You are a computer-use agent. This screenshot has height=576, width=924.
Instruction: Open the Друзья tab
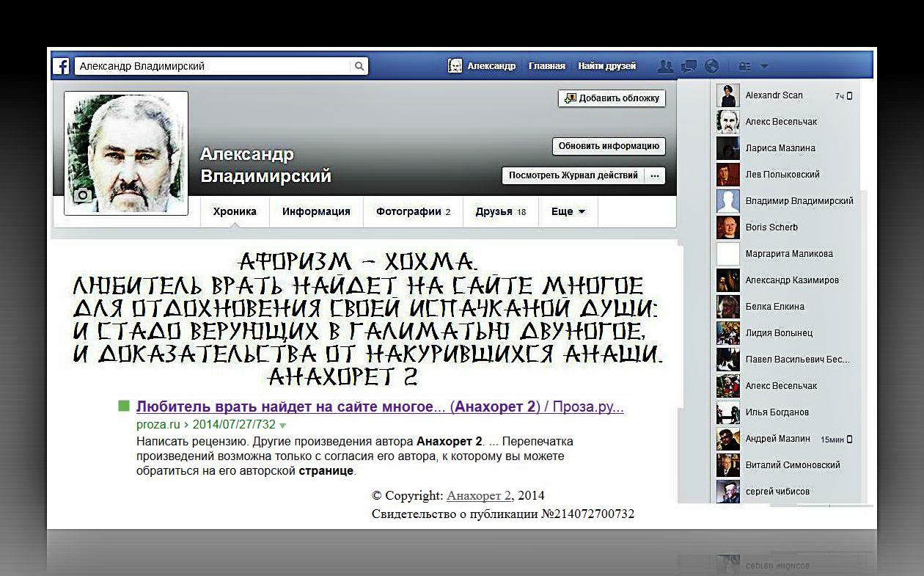(501, 211)
